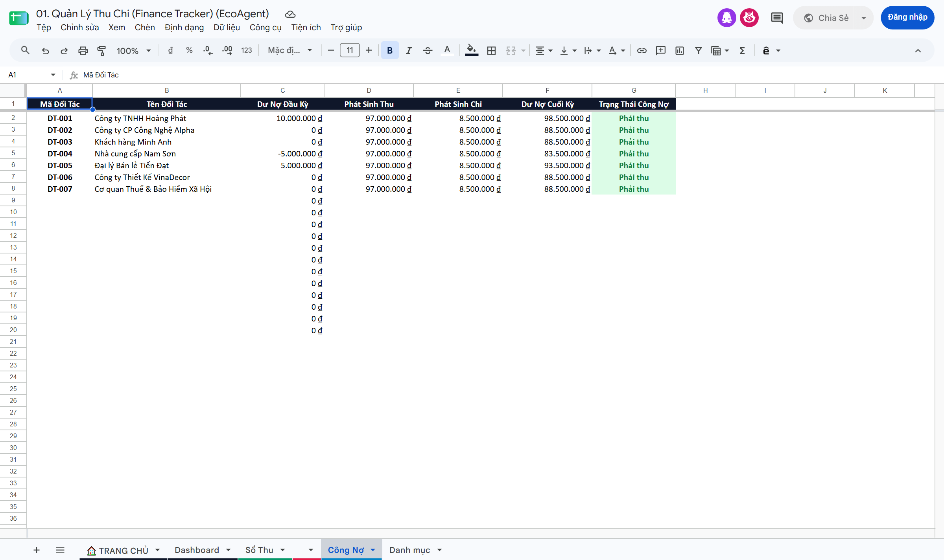Image resolution: width=944 pixels, height=560 pixels.
Task: Open the fill color picker
Action: tap(471, 50)
